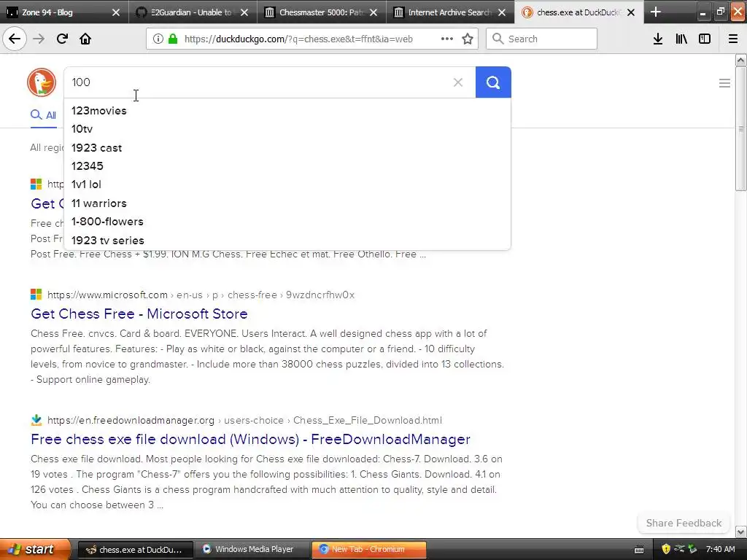The width and height of the screenshot is (747, 560).
Task: Switch to Windows Media Player taskbar item
Action: point(253,549)
